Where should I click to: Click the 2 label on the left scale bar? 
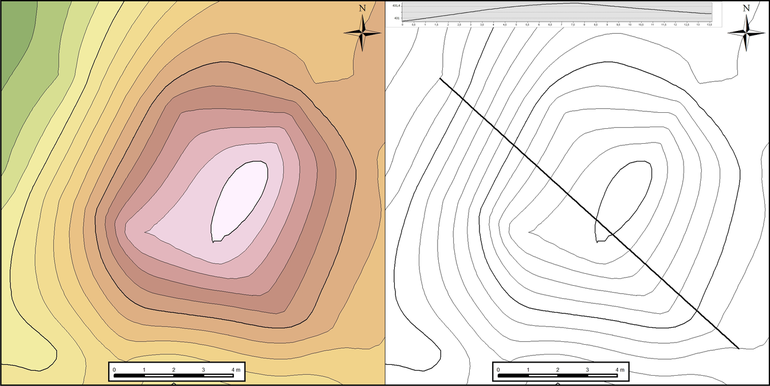tap(174, 369)
